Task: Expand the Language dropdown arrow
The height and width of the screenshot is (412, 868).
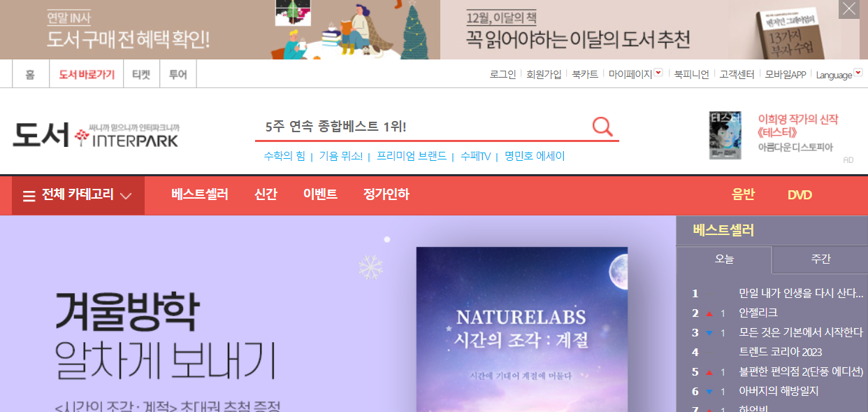Action: click(x=858, y=73)
